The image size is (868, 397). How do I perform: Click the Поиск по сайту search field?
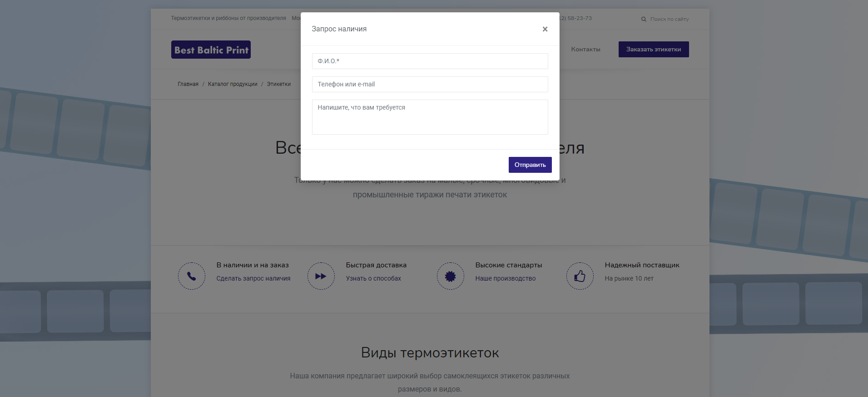click(669, 19)
